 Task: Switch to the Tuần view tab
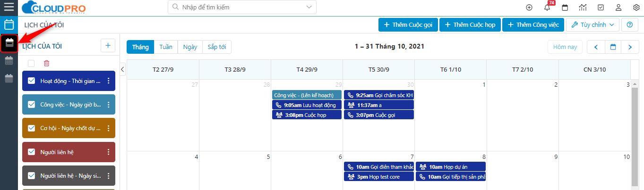[166, 47]
